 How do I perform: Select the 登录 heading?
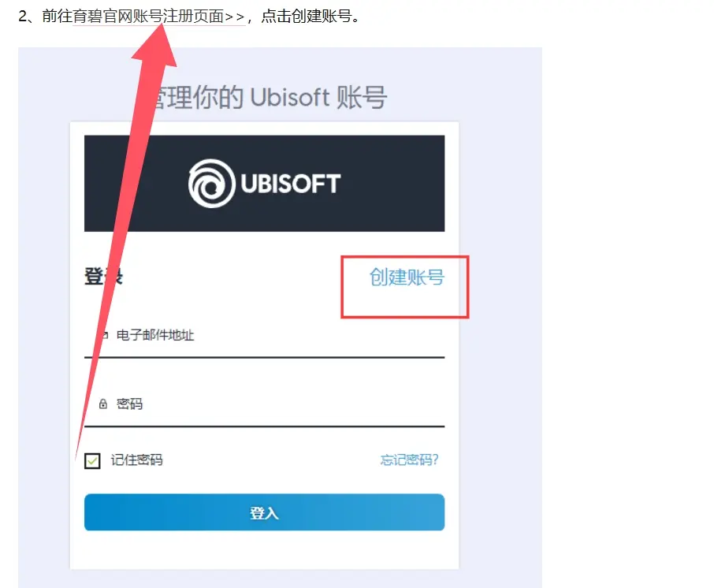click(104, 277)
